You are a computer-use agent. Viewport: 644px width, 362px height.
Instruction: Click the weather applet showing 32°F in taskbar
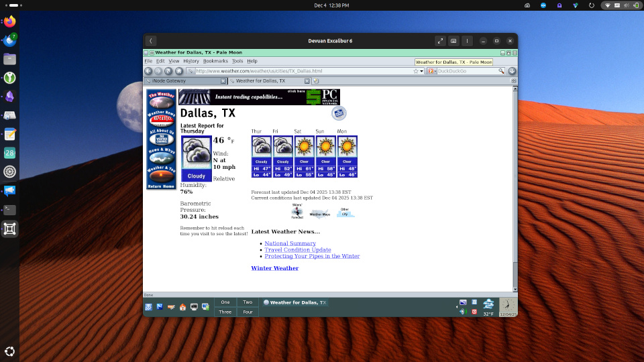[488, 307]
